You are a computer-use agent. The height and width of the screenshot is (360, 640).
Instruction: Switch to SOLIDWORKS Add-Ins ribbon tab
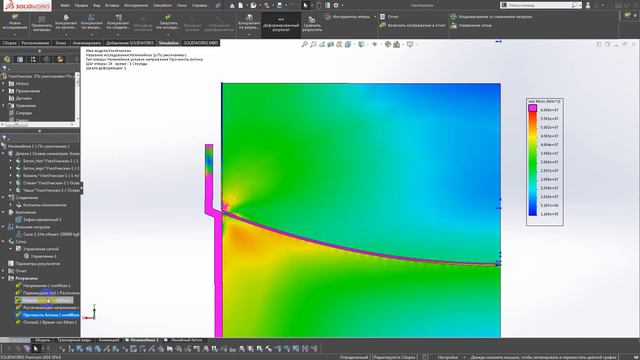point(130,43)
